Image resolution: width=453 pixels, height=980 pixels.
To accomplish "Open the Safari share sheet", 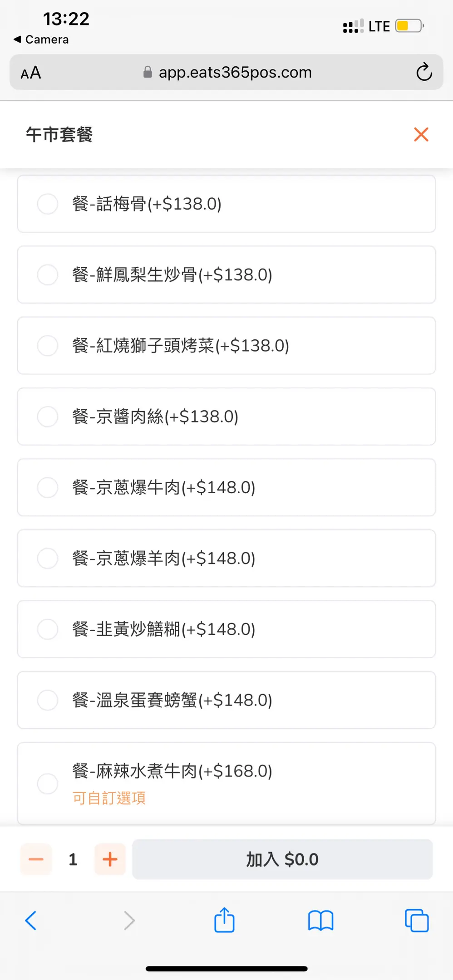I will [224, 920].
